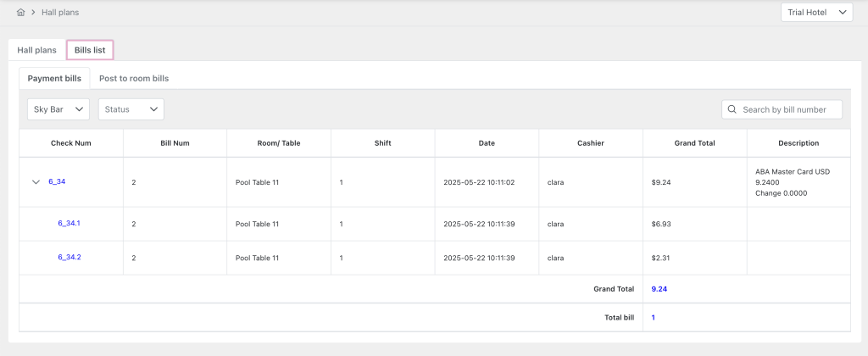This screenshot has height=356, width=868.
Task: Open the Sky Bar outlet dropdown
Action: 58,109
